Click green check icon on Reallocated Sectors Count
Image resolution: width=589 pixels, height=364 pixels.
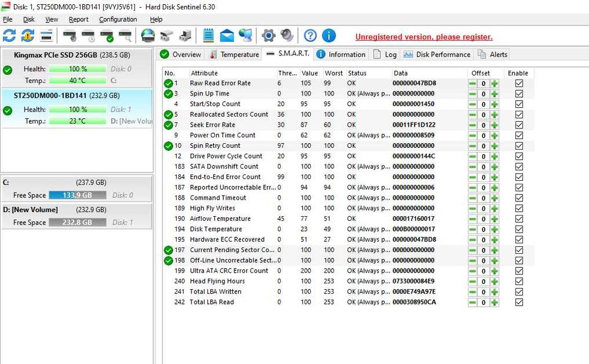tap(168, 115)
